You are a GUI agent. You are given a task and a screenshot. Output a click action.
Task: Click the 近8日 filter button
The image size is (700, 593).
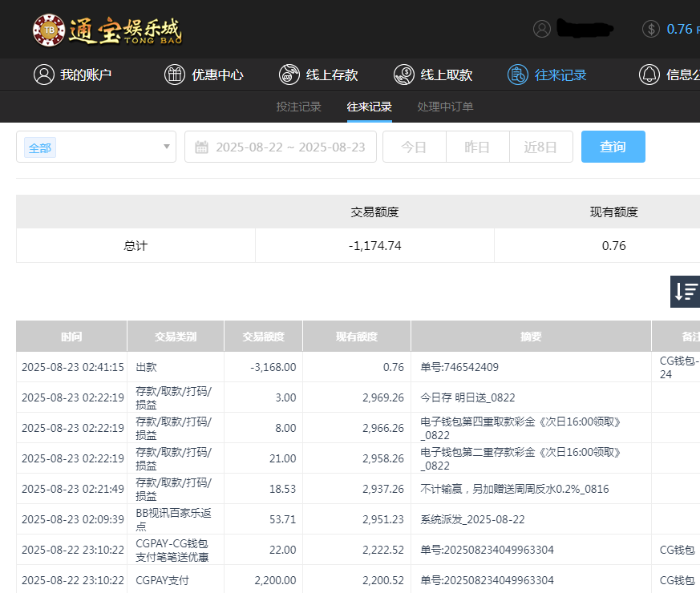tap(540, 147)
